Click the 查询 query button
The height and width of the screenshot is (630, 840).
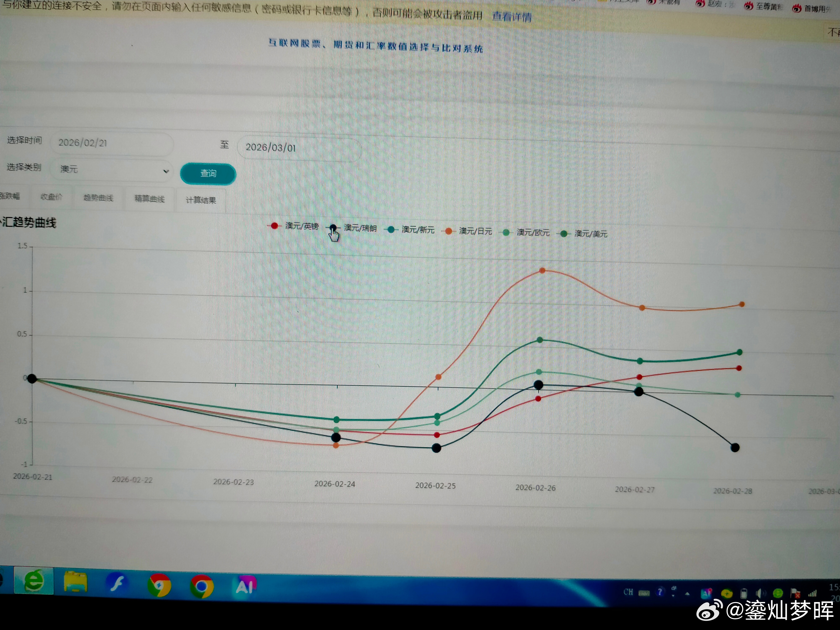click(208, 173)
